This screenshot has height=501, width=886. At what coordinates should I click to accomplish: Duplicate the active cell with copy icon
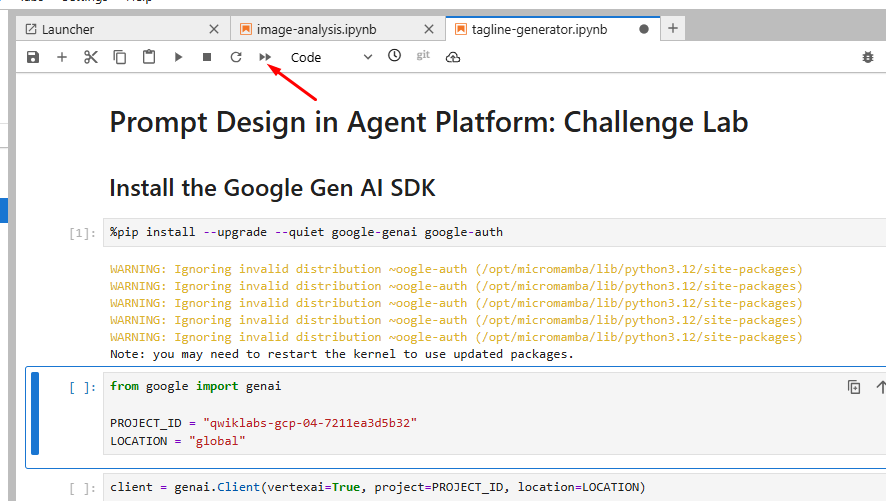pos(854,387)
